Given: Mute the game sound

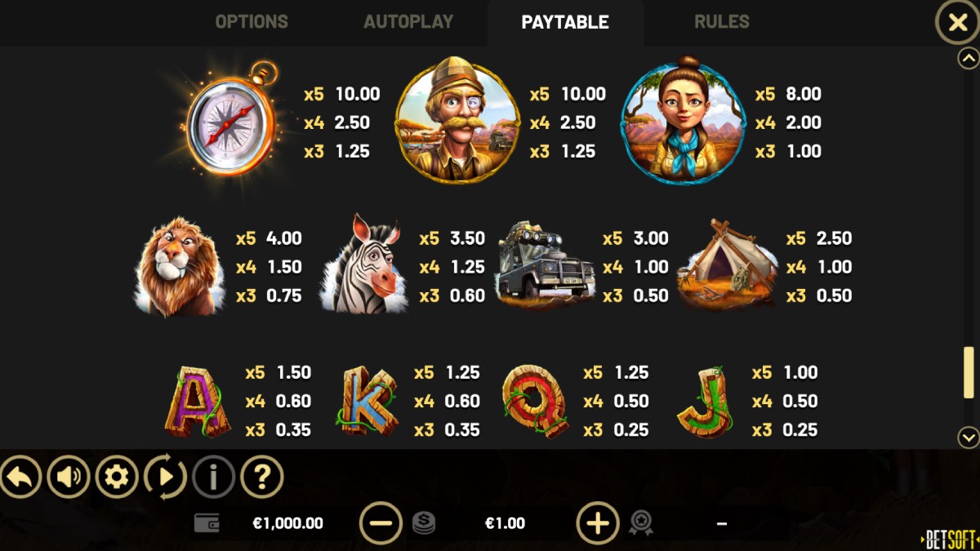Looking at the screenshot, I should click(69, 477).
